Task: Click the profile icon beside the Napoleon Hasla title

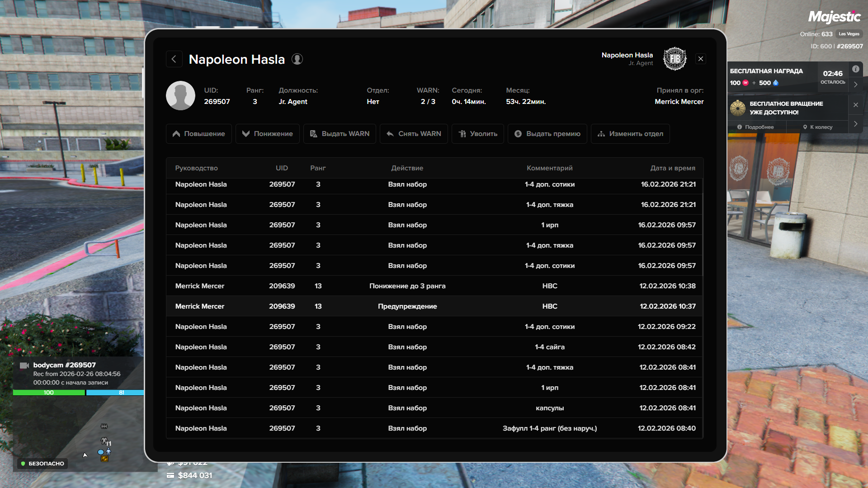Action: 297,59
